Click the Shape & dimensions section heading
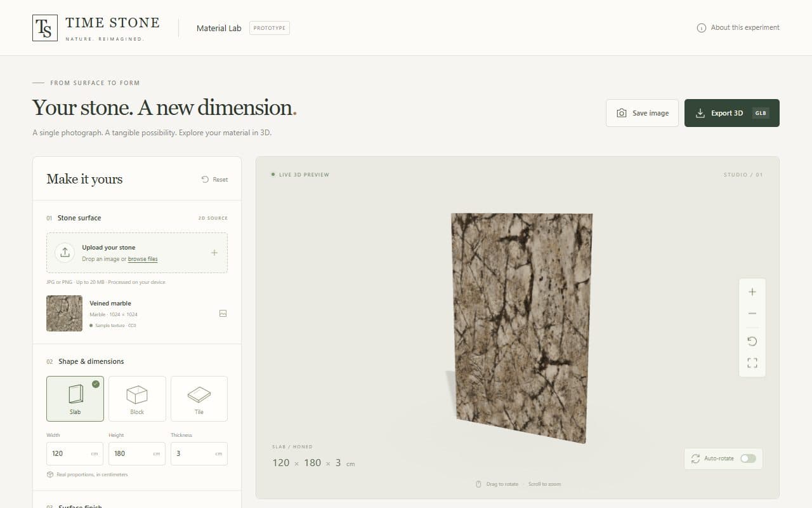The image size is (812, 508). (x=91, y=361)
